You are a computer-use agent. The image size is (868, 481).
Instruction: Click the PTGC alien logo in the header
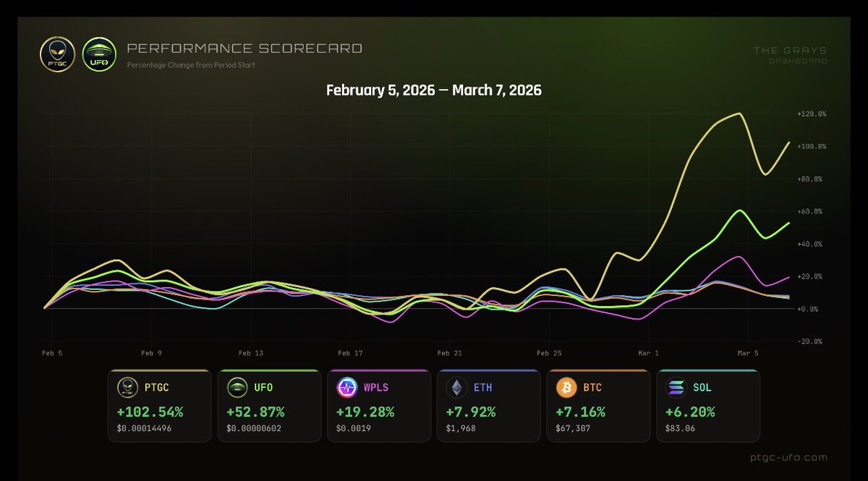[x=57, y=54]
